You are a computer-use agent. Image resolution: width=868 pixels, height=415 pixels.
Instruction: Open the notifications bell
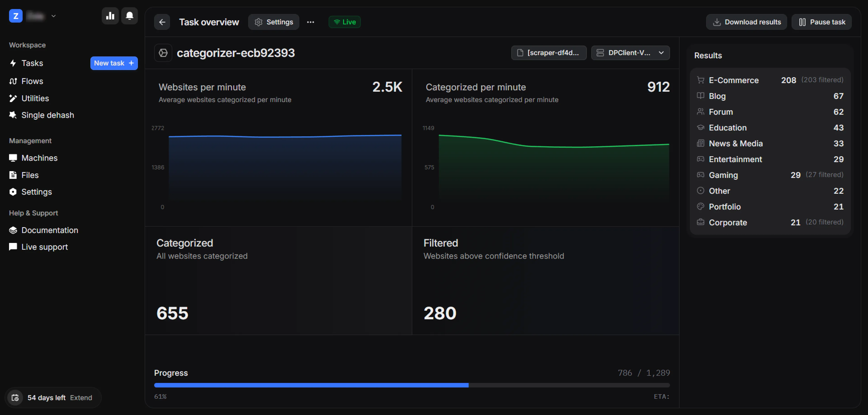tap(129, 16)
